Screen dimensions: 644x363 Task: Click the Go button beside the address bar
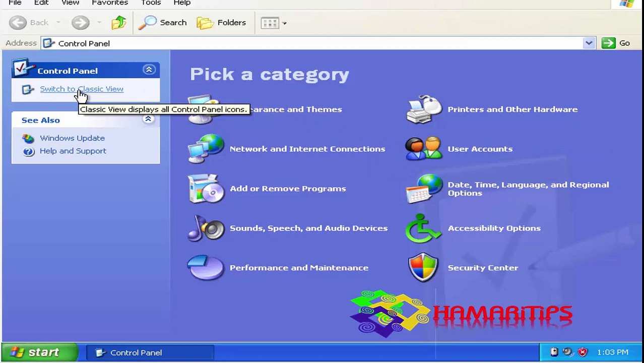616,43
